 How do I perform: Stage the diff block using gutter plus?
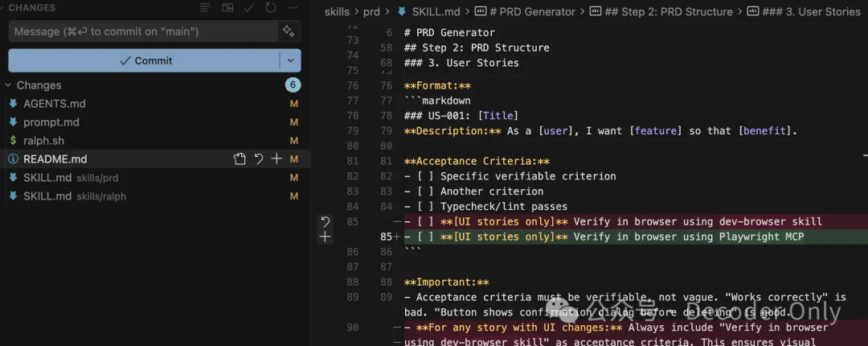click(325, 237)
